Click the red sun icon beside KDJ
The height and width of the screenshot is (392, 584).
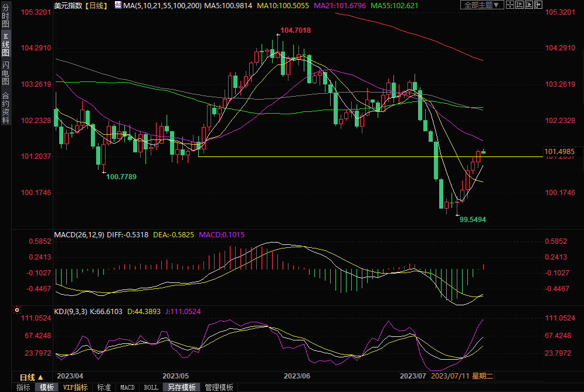click(17, 309)
